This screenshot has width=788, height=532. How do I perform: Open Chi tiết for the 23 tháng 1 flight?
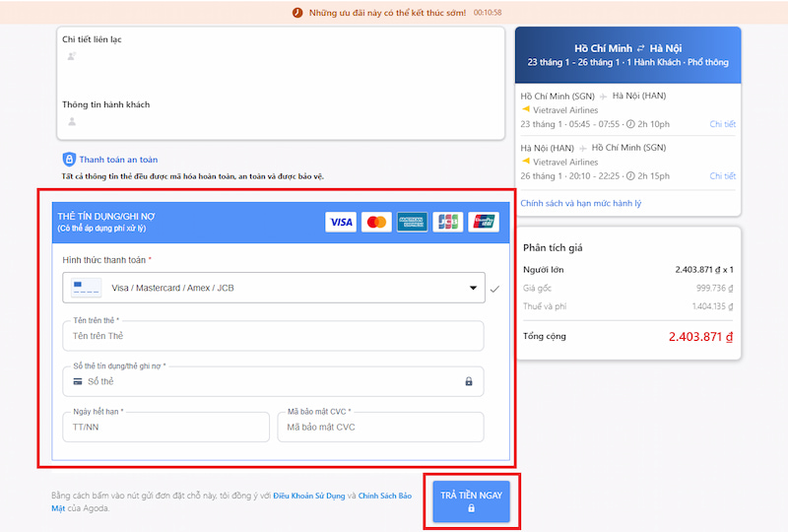point(722,124)
